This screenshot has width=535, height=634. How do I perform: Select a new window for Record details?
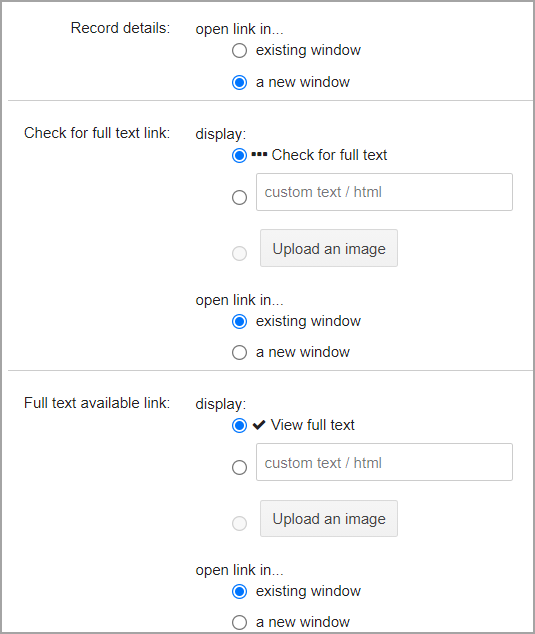click(x=239, y=82)
